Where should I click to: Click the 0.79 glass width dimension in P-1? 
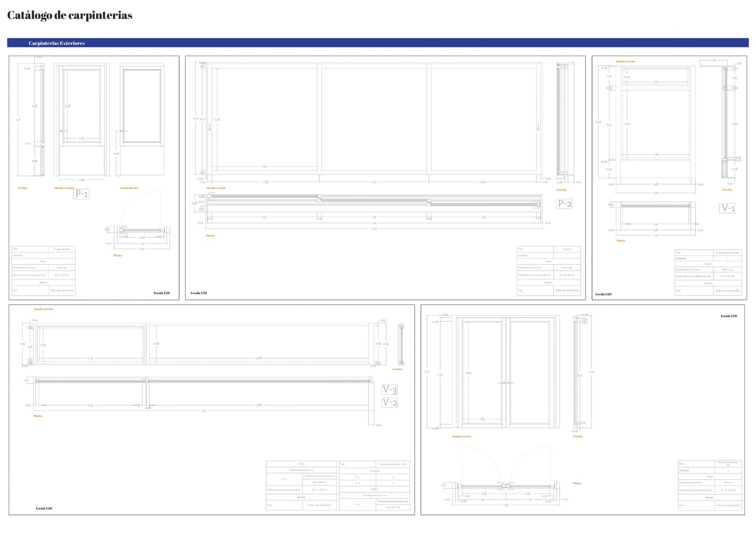click(82, 138)
